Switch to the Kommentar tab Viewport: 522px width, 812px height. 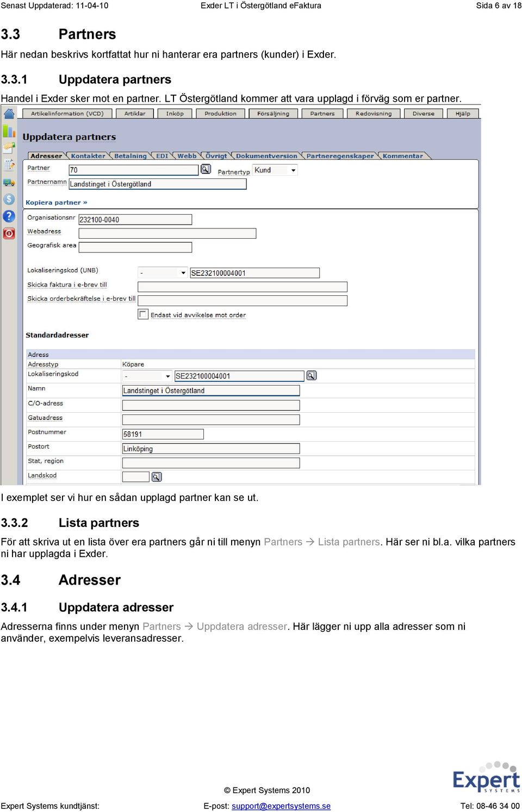pos(403,156)
